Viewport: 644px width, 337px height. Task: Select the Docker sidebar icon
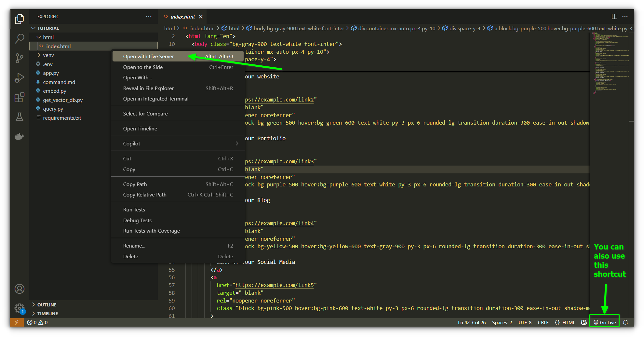coord(20,136)
